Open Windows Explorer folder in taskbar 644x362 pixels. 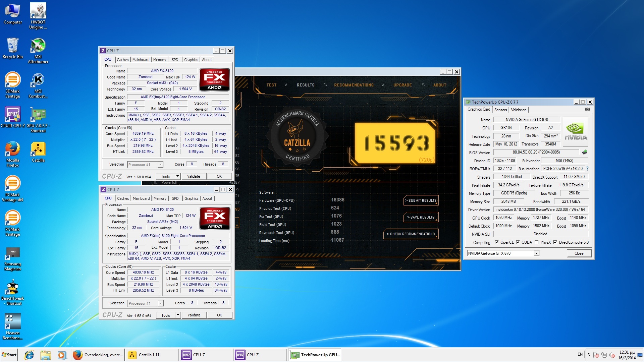pyautogui.click(x=45, y=355)
